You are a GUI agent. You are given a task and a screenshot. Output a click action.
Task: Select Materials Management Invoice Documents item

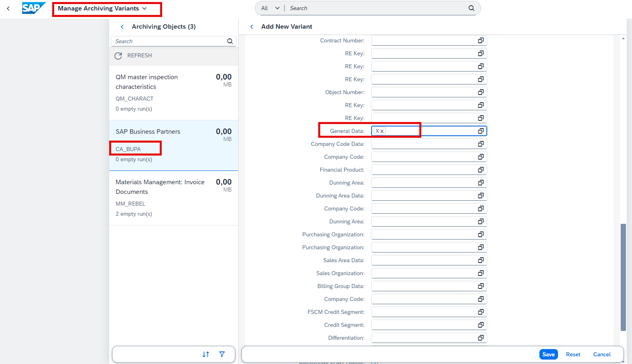[173, 198]
